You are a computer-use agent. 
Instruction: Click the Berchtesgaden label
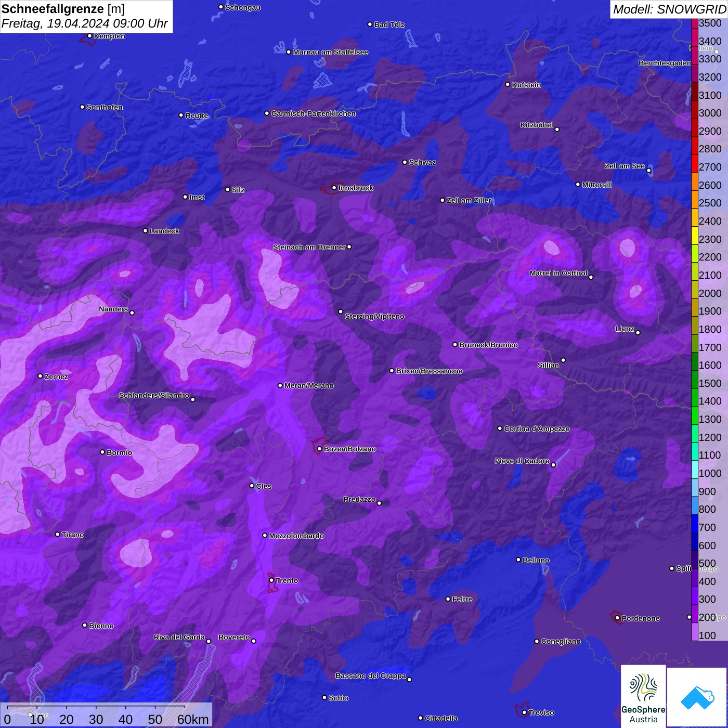[665, 63]
